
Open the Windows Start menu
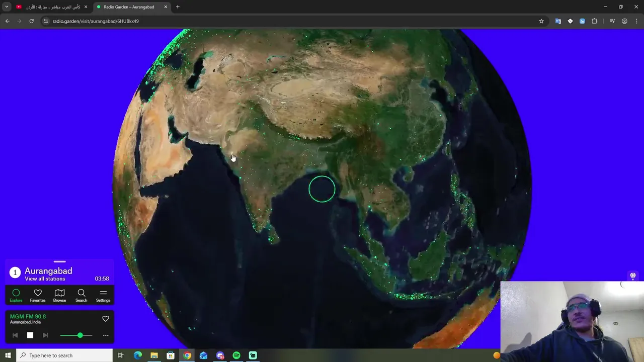[x=8, y=355]
